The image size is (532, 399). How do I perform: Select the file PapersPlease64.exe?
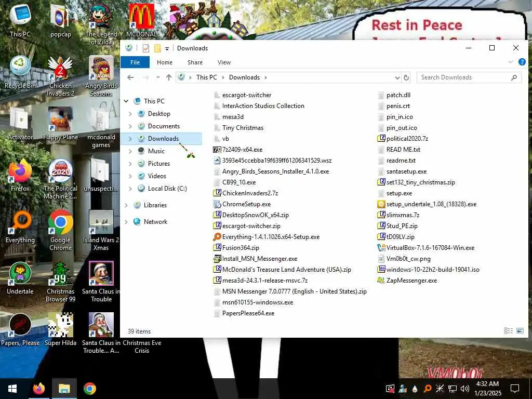coord(244,313)
